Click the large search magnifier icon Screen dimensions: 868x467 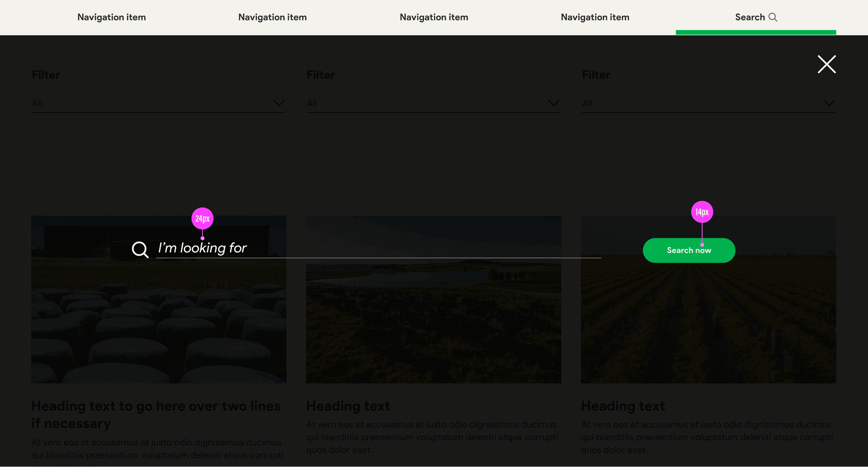(x=140, y=250)
